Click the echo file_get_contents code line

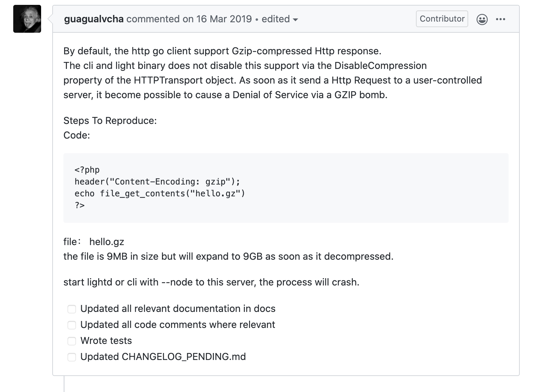coord(160,194)
